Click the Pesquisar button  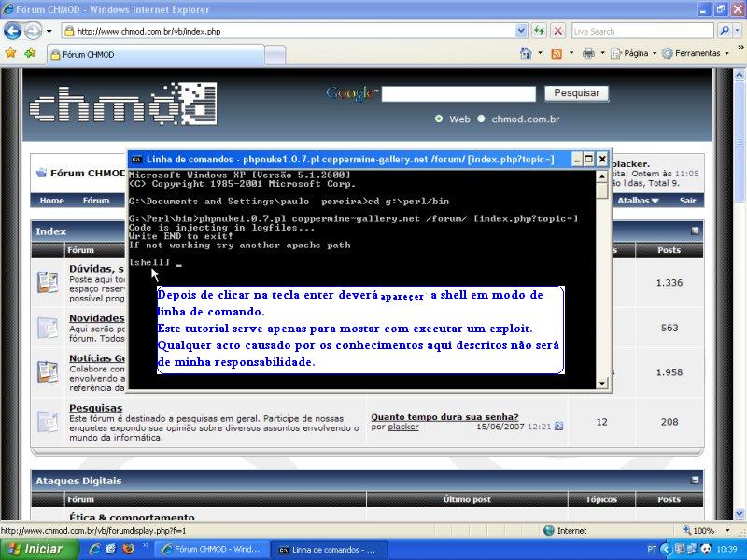click(x=576, y=92)
